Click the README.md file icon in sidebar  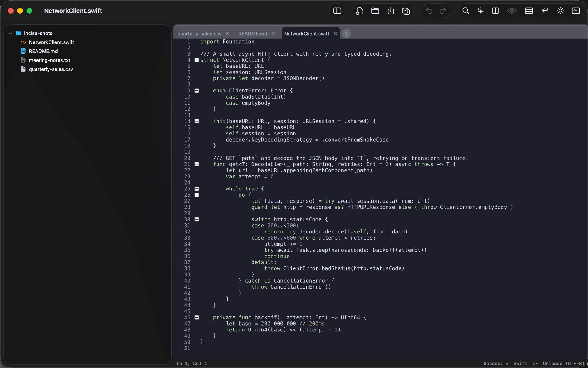click(23, 51)
